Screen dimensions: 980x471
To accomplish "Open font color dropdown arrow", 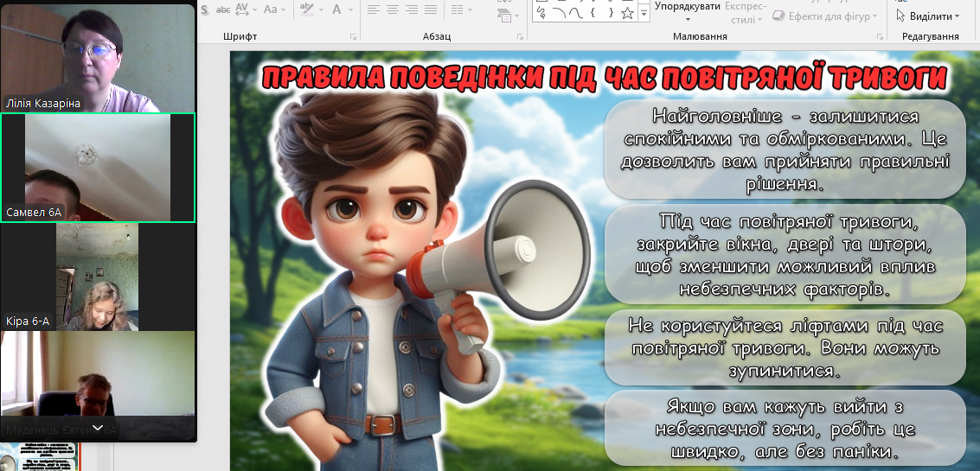I will click(x=350, y=10).
